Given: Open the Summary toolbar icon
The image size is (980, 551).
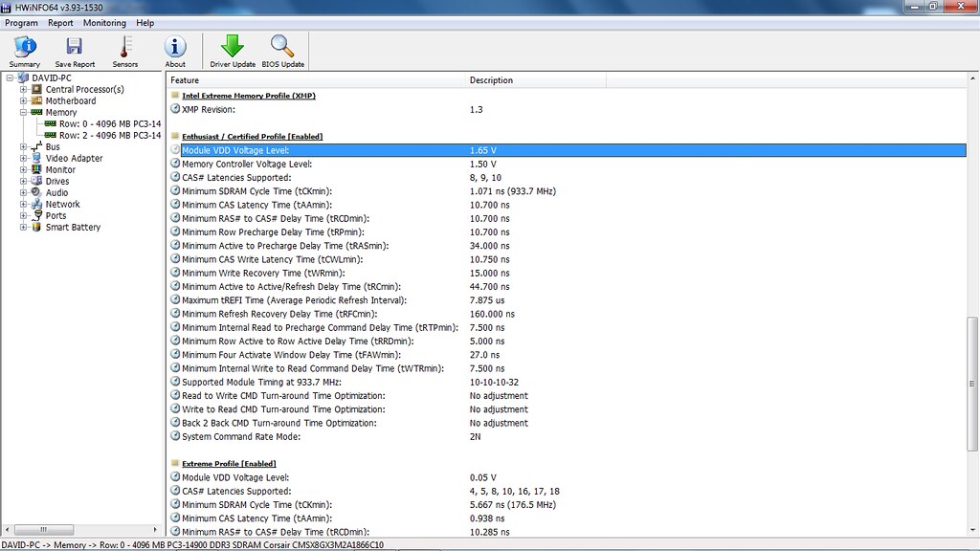Looking at the screenshot, I should coord(24,52).
